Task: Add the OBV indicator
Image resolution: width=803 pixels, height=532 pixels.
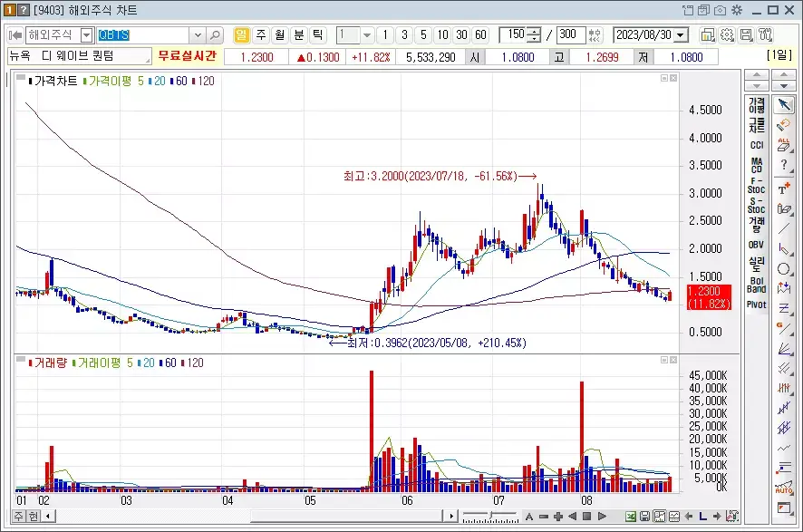Action: coord(757,245)
